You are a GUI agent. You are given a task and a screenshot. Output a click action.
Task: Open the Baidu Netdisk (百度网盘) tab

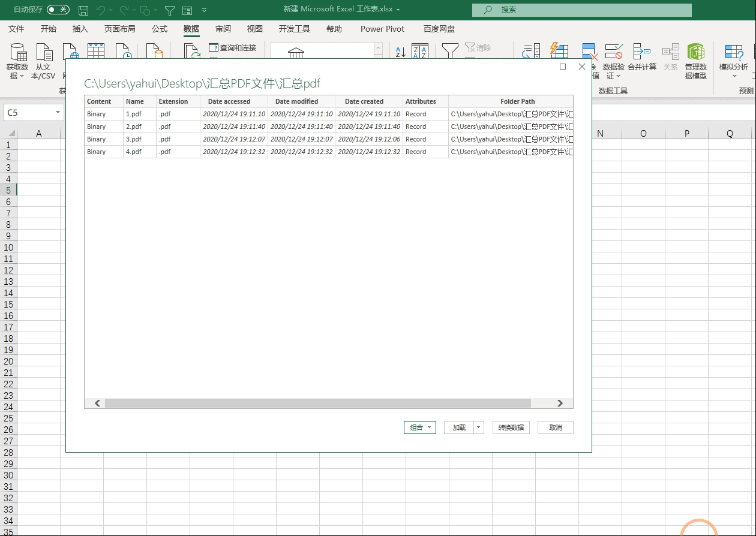pos(439,29)
